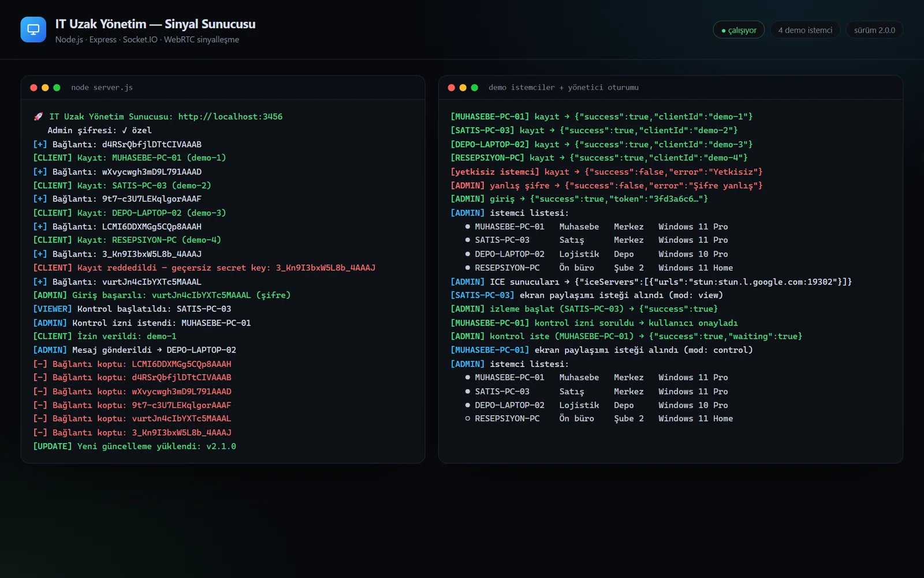The height and width of the screenshot is (578, 924).
Task: Click 'ekran paylaşımı isteği alındı (mod: control)' line
Action: tap(601, 350)
